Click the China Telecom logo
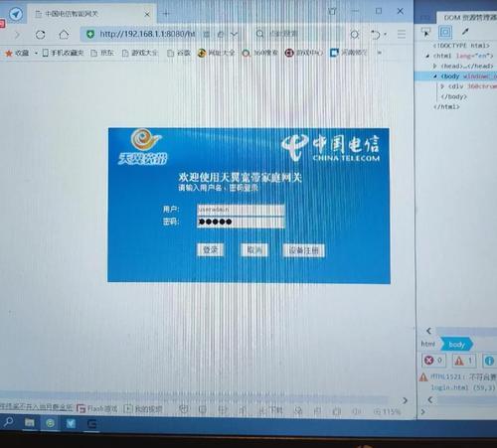This screenshot has height=448, width=497. click(x=330, y=147)
